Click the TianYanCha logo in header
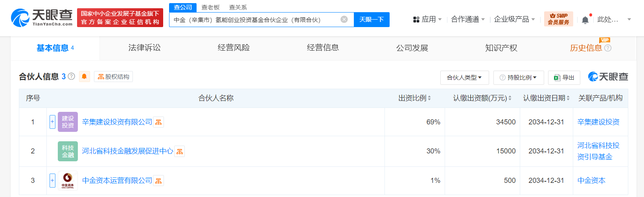 coord(42,18)
